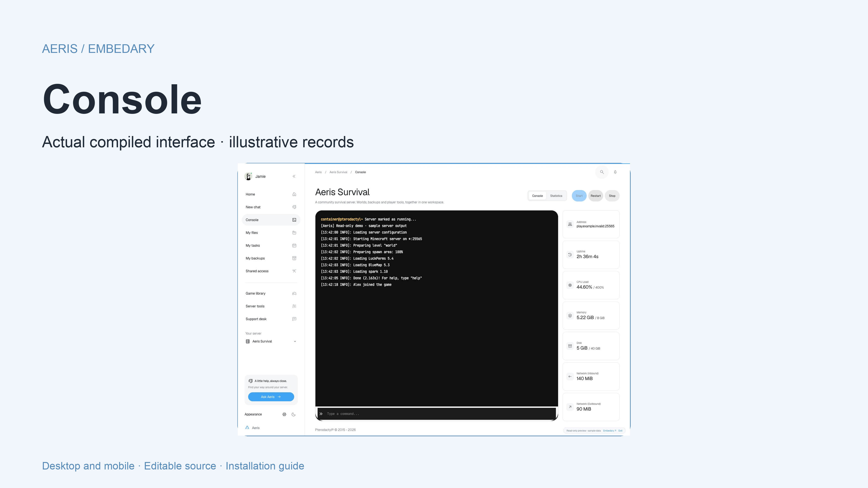The image size is (868, 488).
Task: Open Home in the sidebar
Action: tap(271, 194)
